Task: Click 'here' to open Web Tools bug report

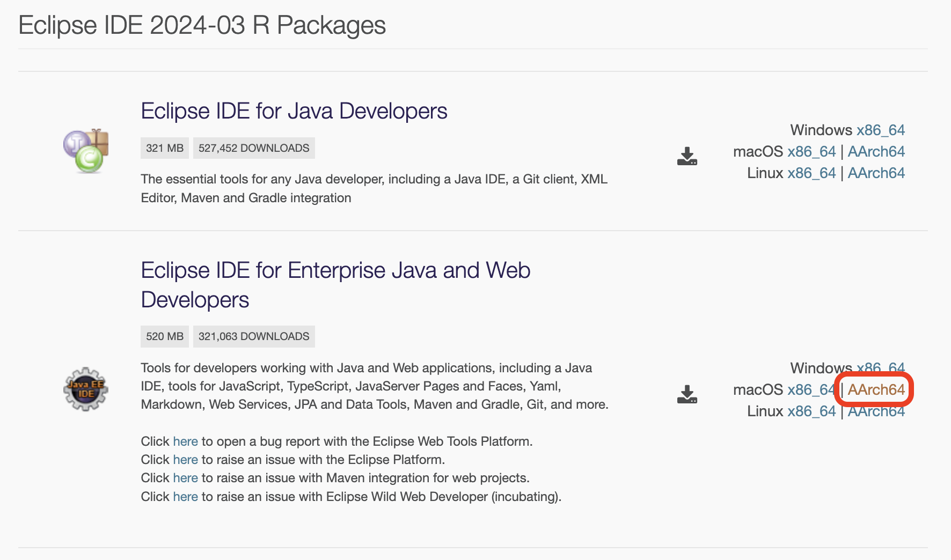Action: (x=185, y=441)
